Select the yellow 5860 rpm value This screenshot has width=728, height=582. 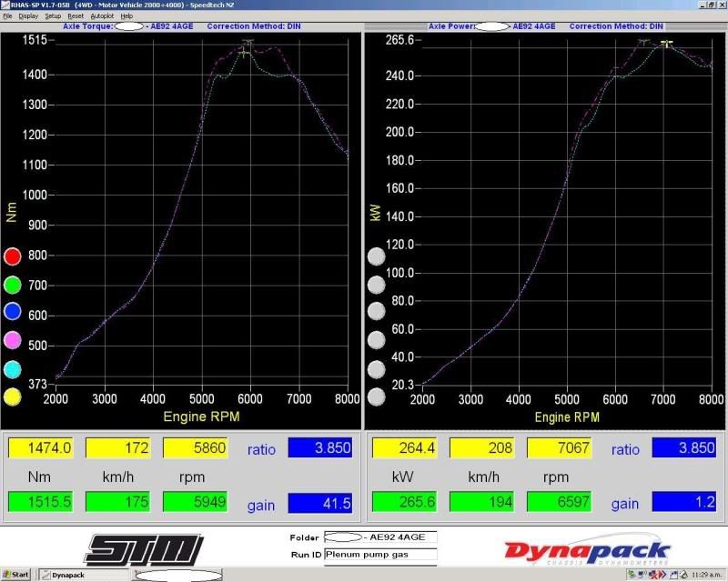click(x=196, y=448)
